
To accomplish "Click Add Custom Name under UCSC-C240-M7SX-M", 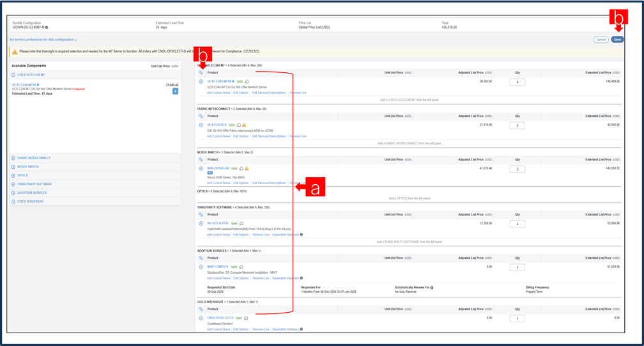I will (x=218, y=93).
